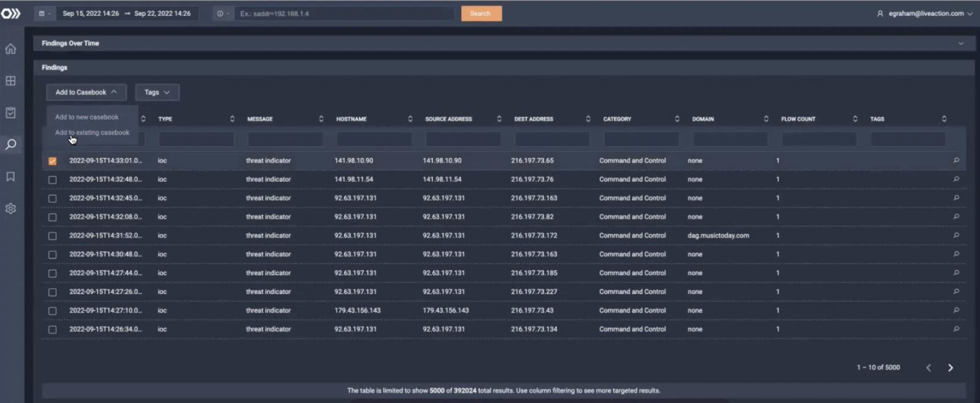Screen dimensions: 980x403
Task: Open the Home page from the sidebar
Action: 10,49
